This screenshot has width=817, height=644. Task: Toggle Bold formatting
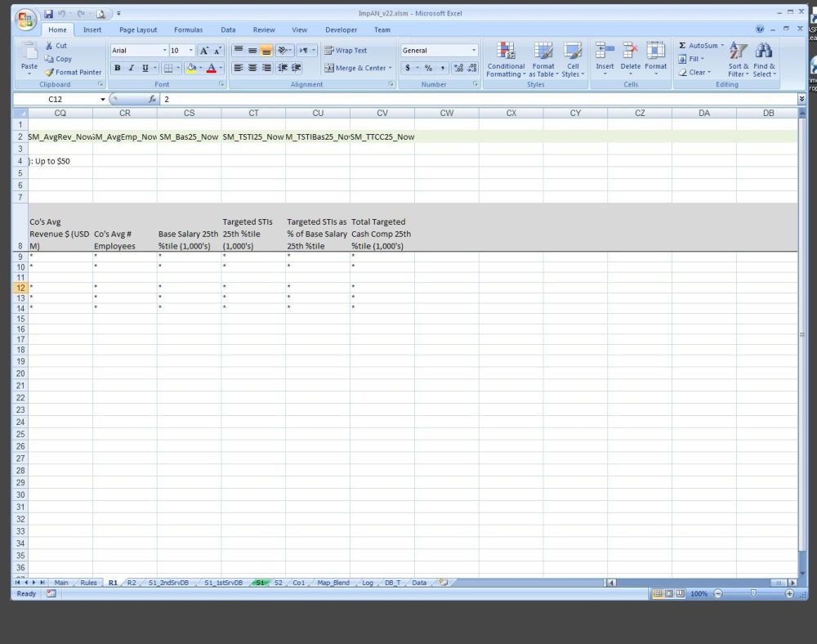118,68
